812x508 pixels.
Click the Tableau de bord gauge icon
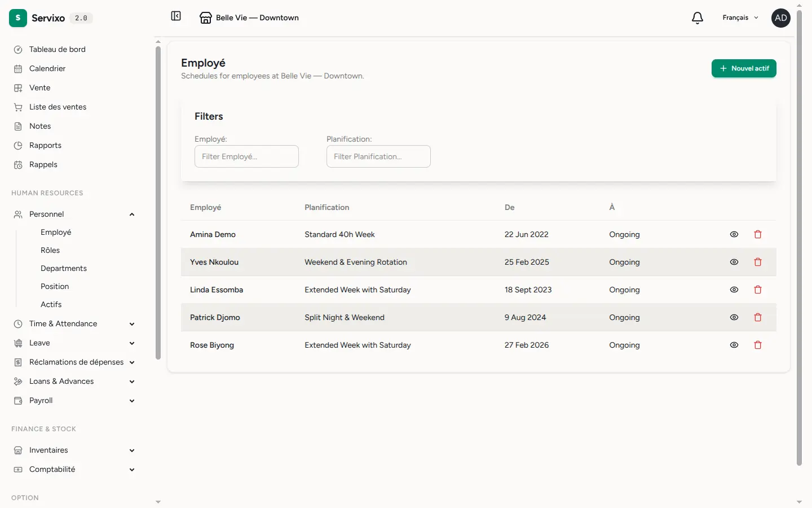coord(18,50)
